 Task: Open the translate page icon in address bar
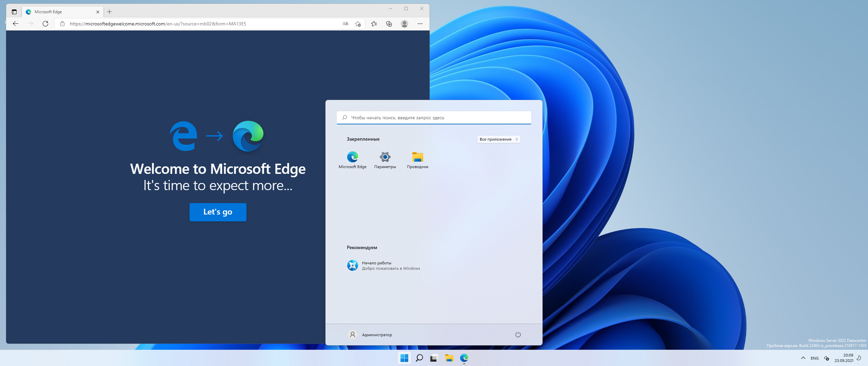click(x=346, y=24)
